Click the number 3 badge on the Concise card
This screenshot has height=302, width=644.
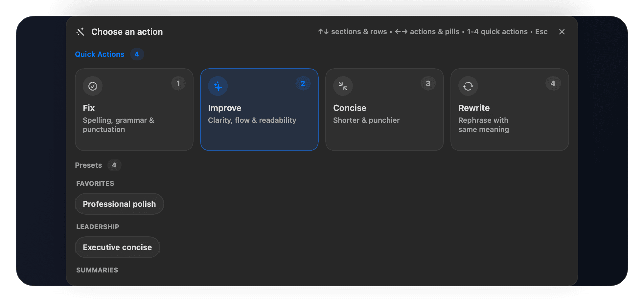point(428,83)
